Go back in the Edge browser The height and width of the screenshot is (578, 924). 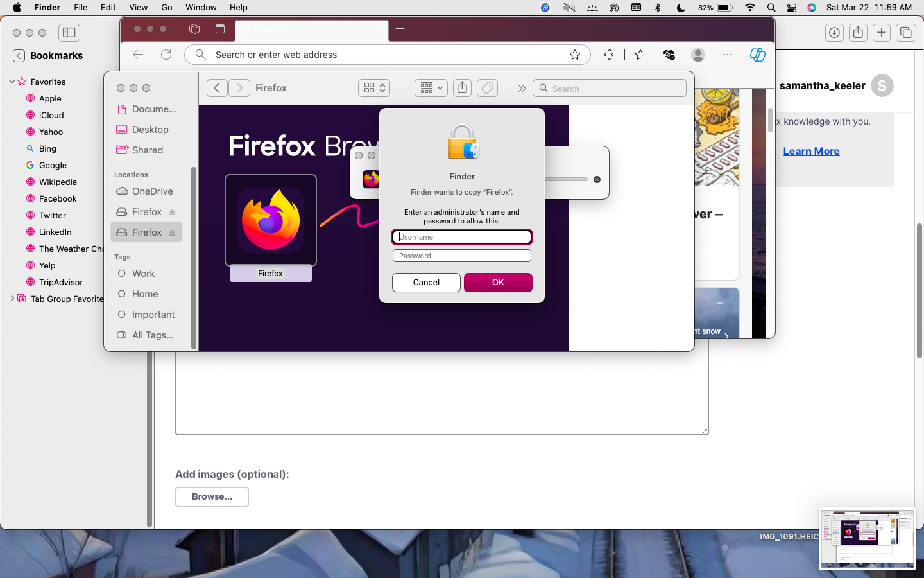tap(138, 55)
